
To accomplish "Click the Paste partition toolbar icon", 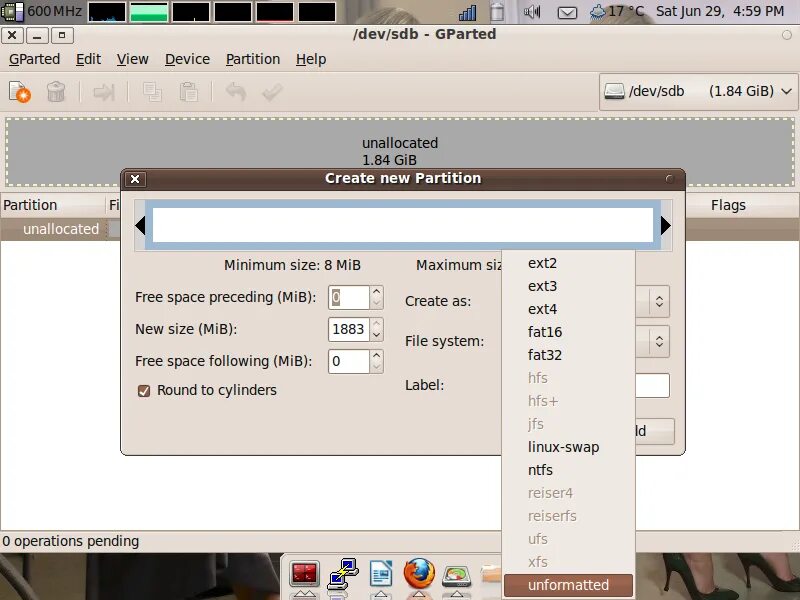I will click(188, 92).
